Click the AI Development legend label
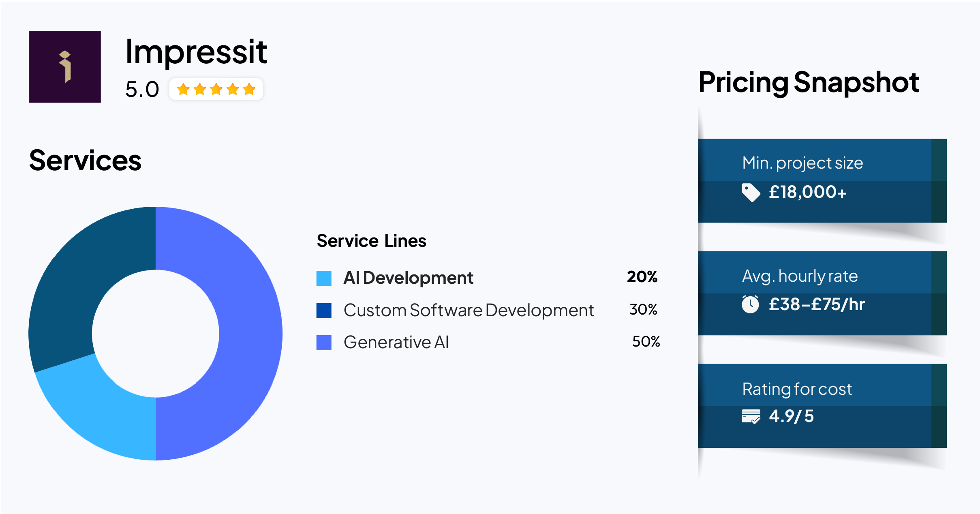This screenshot has height=514, width=980. [x=408, y=278]
